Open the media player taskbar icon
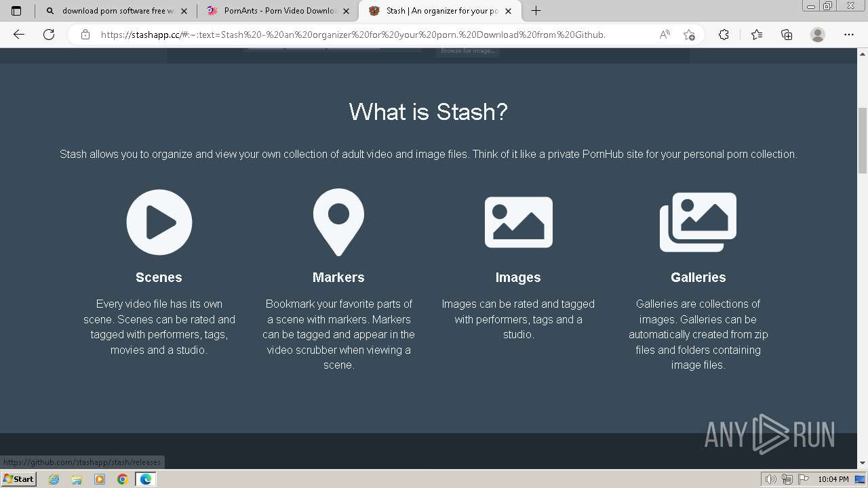 100,479
